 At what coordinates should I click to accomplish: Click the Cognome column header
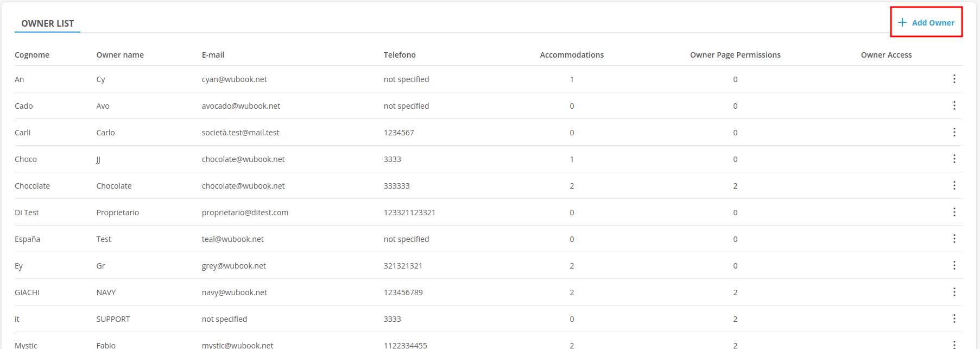pos(32,55)
